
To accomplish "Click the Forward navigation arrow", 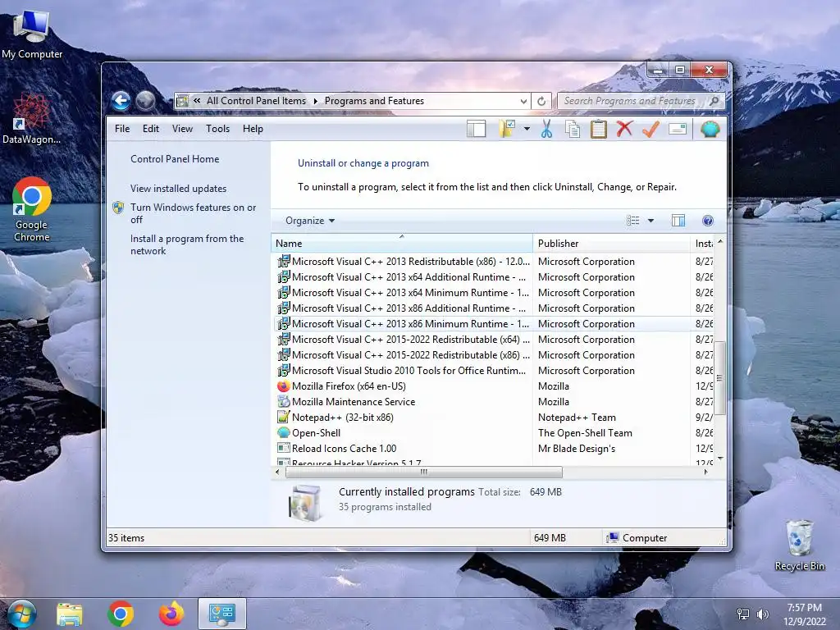I will pyautogui.click(x=145, y=101).
